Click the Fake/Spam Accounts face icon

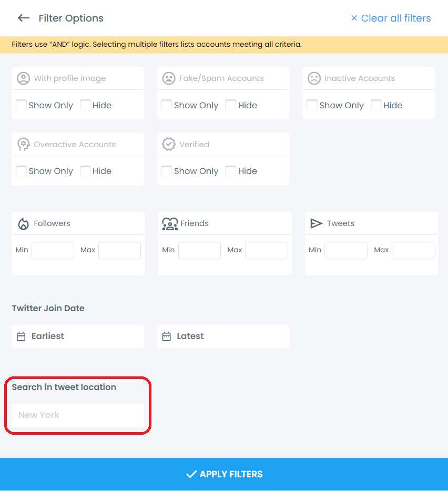tap(169, 78)
